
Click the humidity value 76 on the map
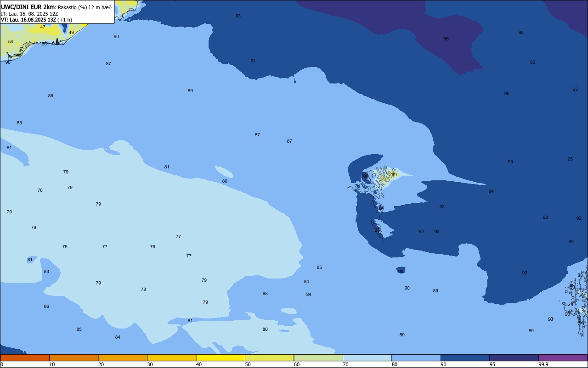[x=153, y=247]
